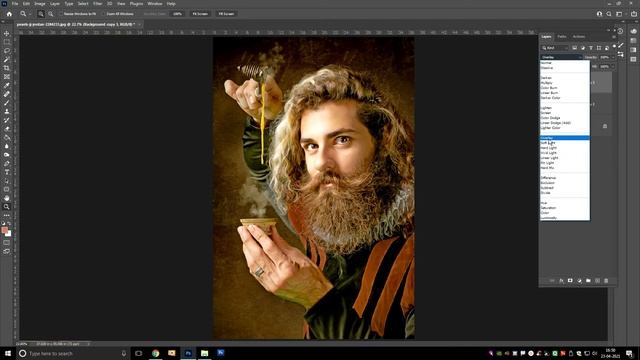The width and height of the screenshot is (640, 360).
Task: Toggle the pixel layer filter icon
Action: coord(574,48)
